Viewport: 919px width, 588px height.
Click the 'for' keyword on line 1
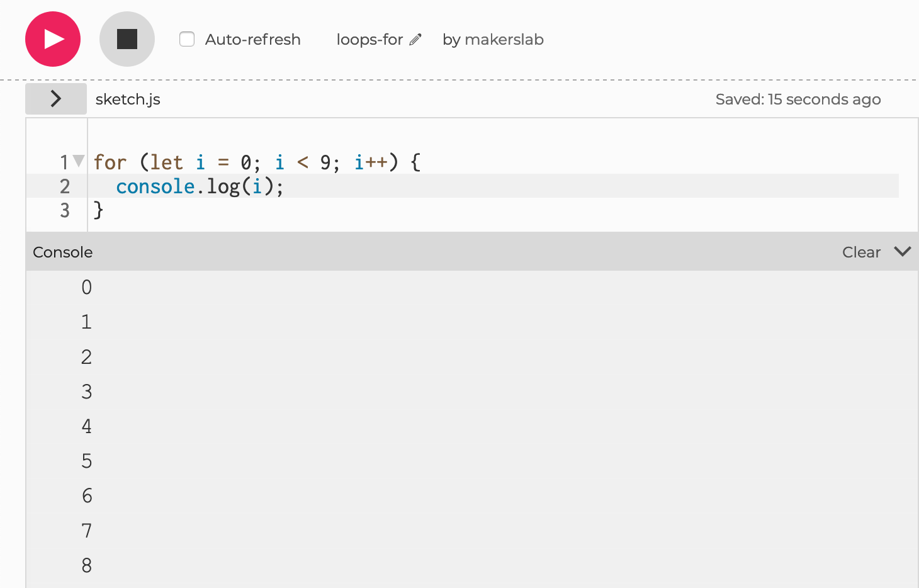point(110,162)
